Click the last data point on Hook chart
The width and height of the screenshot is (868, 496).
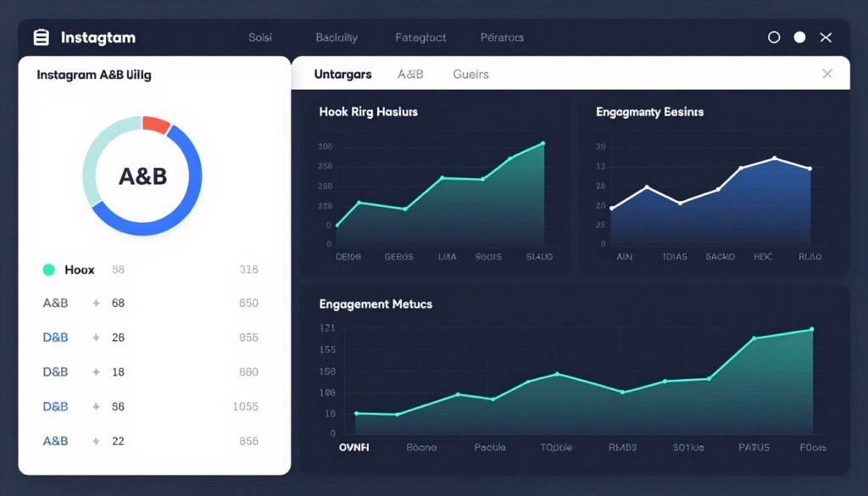(543, 143)
